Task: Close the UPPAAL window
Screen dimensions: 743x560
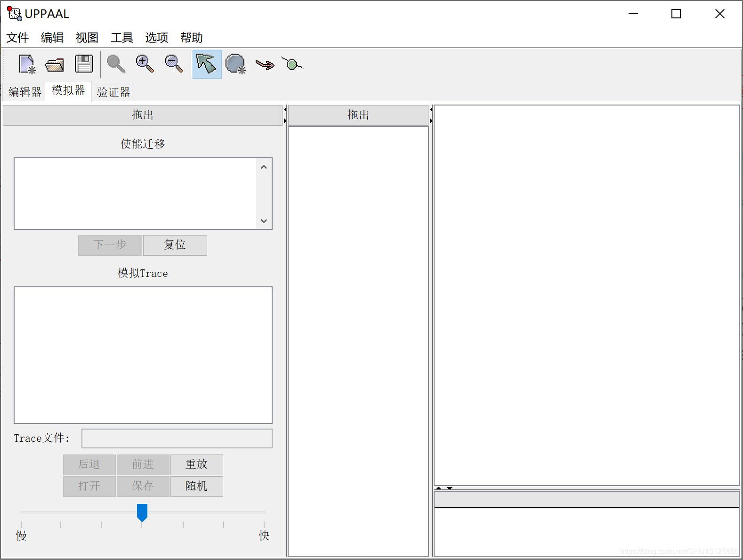Action: 720,14
